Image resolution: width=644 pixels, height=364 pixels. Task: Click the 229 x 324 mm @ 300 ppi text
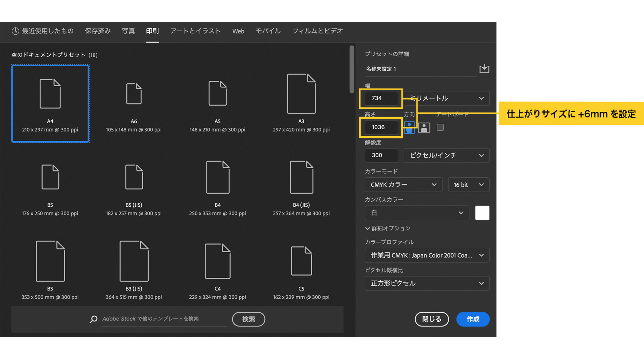(x=217, y=297)
